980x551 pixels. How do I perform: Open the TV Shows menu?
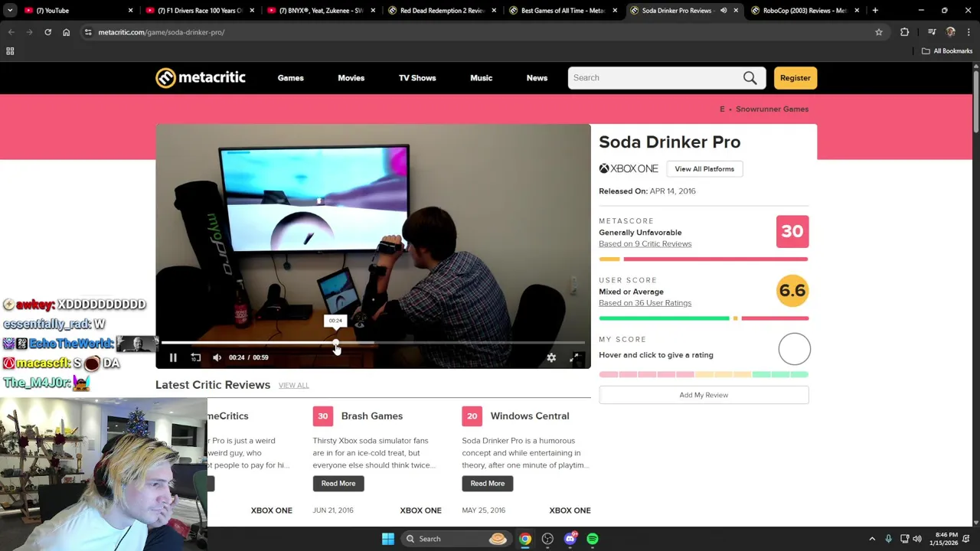417,78
